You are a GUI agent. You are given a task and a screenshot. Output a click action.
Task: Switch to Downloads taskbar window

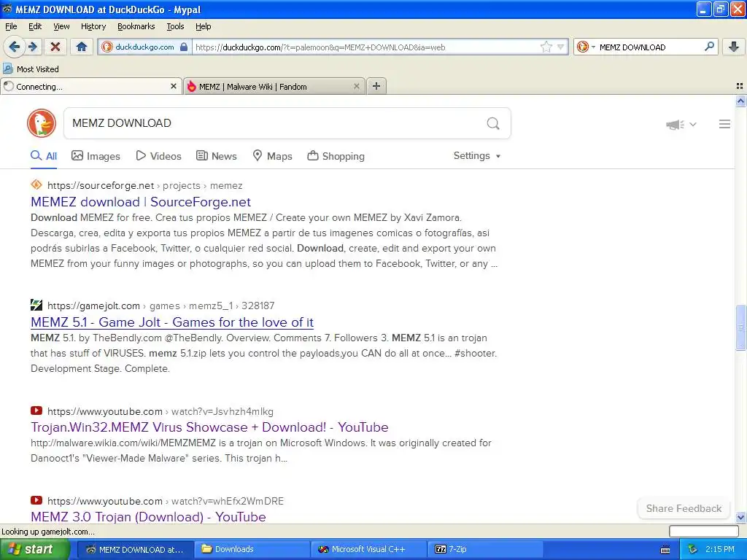252,549
